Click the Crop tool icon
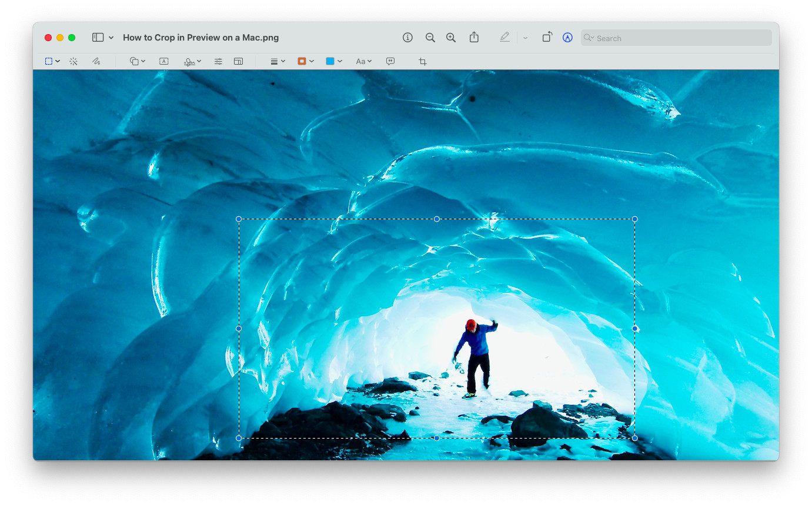812x505 pixels. coord(422,61)
